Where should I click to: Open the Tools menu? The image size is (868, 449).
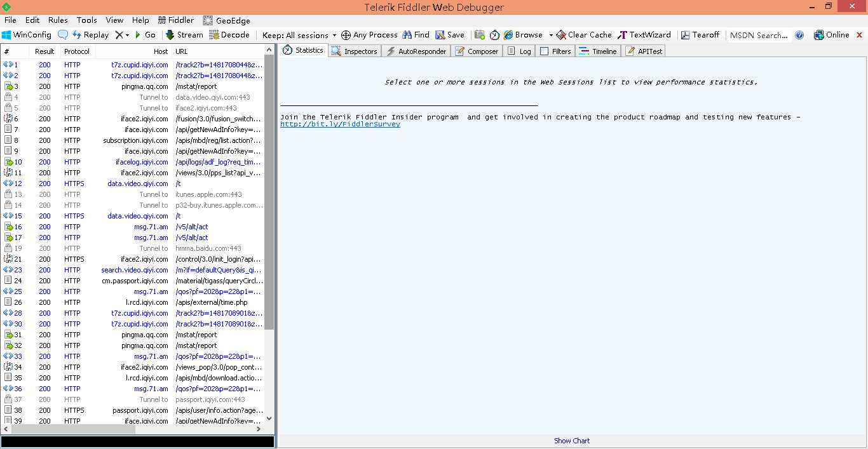[87, 20]
